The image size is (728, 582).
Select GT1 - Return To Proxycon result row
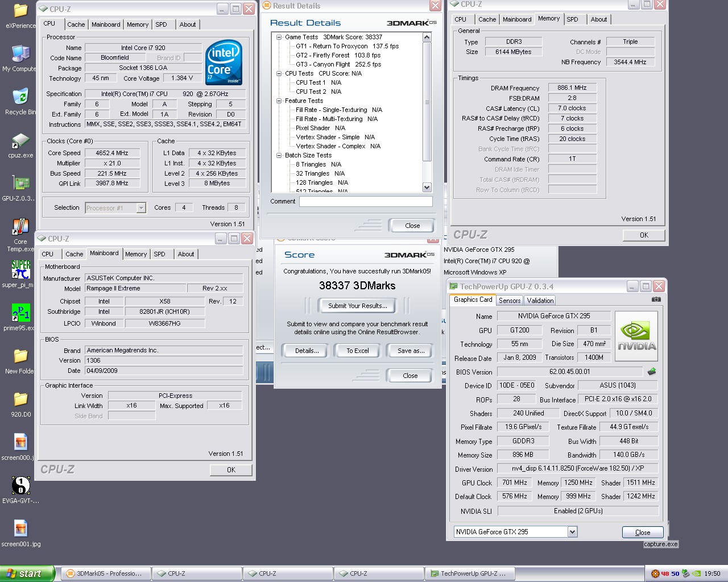347,46
